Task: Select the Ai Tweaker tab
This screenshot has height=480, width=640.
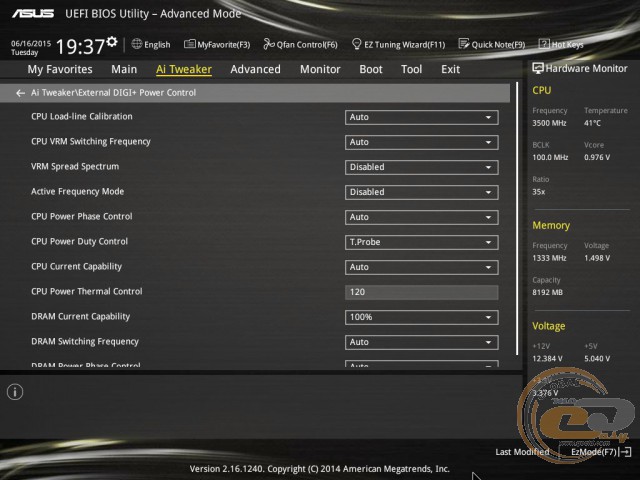Action: [x=184, y=69]
